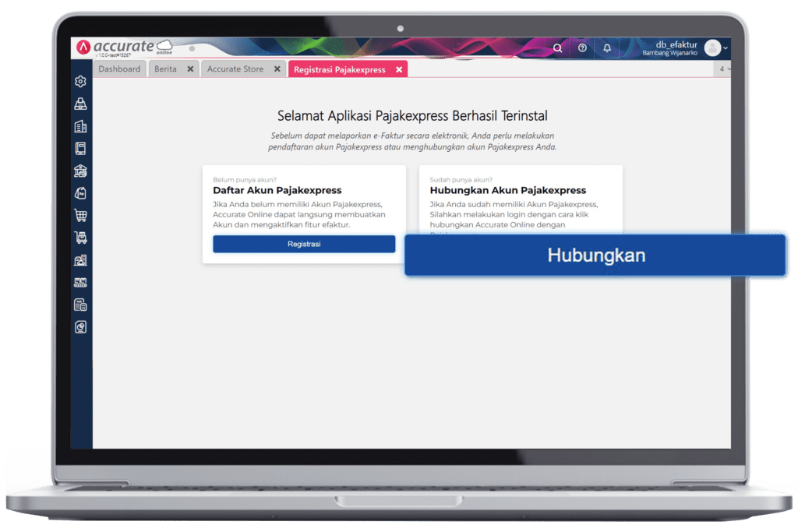
Task: Open the general ledger book icon
Action: click(x=80, y=149)
